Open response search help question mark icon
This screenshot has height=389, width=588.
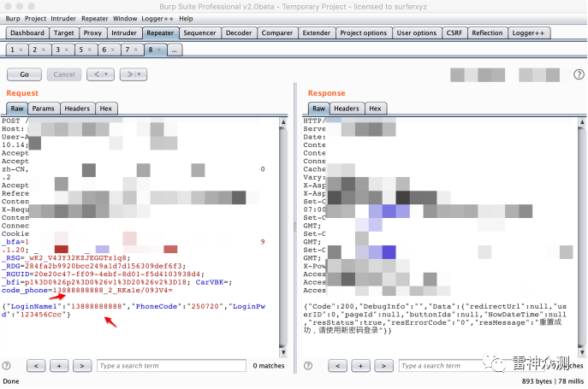[x=308, y=366]
